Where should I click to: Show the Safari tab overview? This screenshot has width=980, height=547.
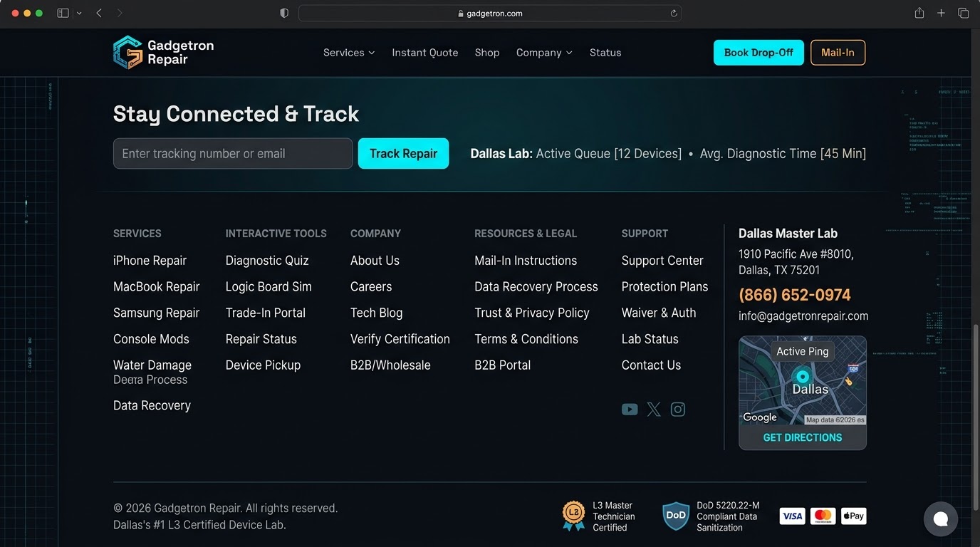[x=963, y=14]
